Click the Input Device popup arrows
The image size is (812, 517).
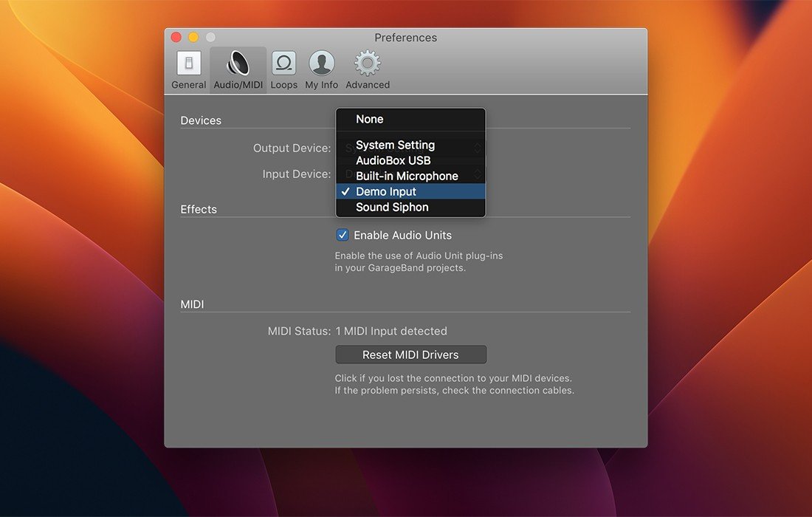pyautogui.click(x=478, y=174)
